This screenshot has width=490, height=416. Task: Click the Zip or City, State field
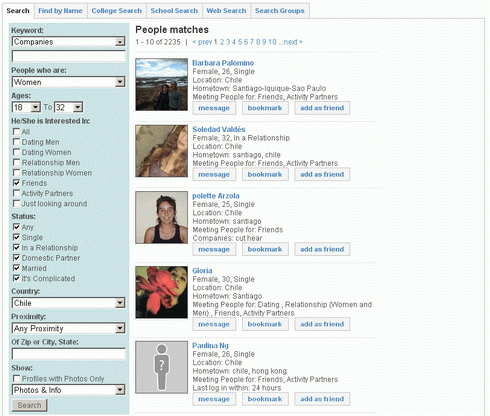[x=69, y=354]
